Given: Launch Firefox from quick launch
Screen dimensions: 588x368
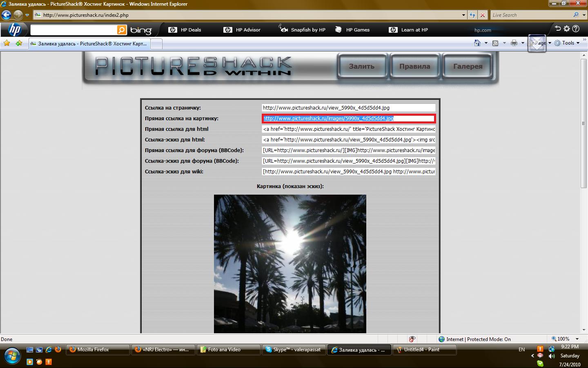Looking at the screenshot, I should click(58, 350).
